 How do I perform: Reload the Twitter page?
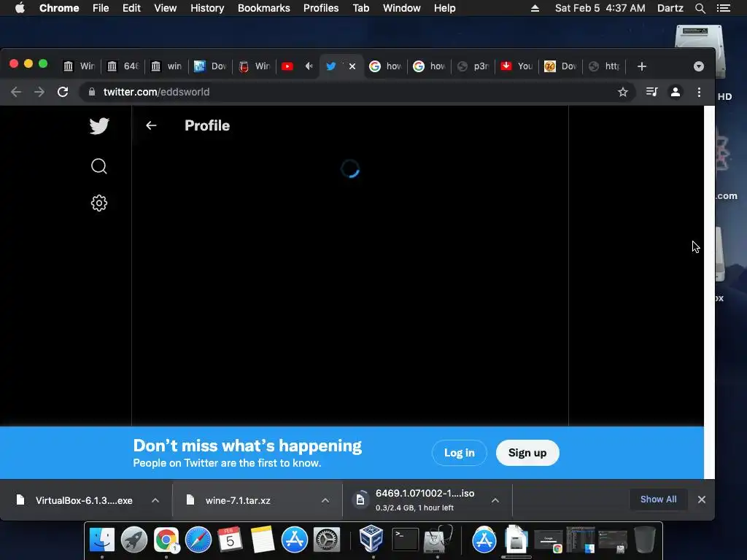coord(63,92)
